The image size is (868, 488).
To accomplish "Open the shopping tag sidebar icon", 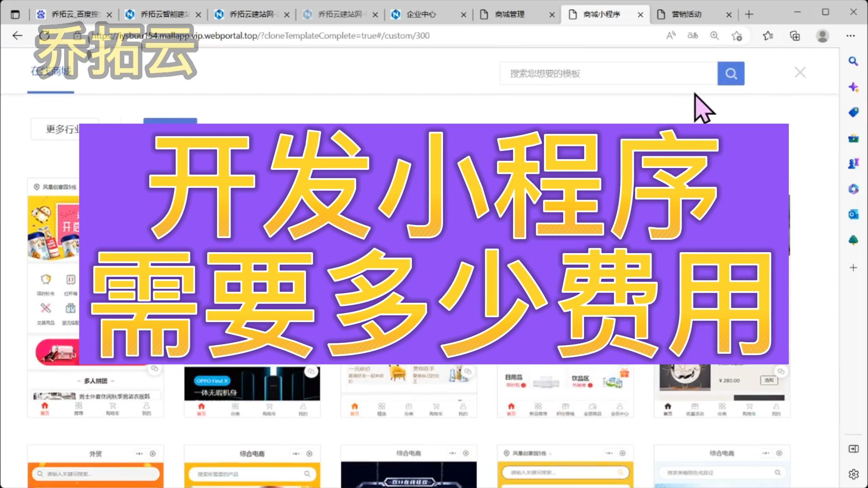I will click(x=853, y=112).
